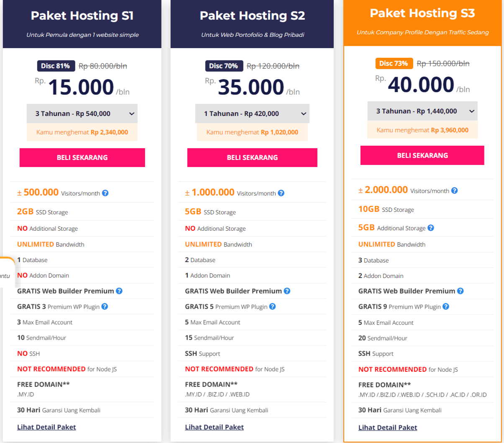Click help icon next to 500.000 Visitors/month
504x443 pixels.
coord(105,193)
